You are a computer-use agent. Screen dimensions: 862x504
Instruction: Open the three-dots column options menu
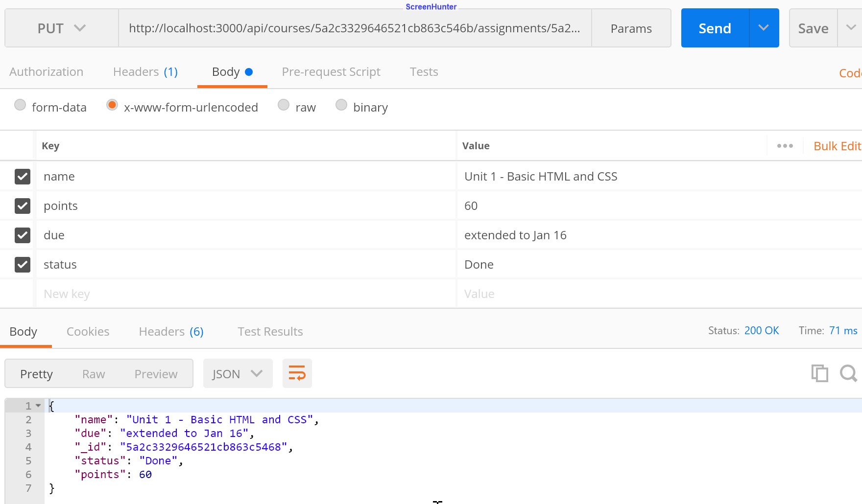[785, 146]
